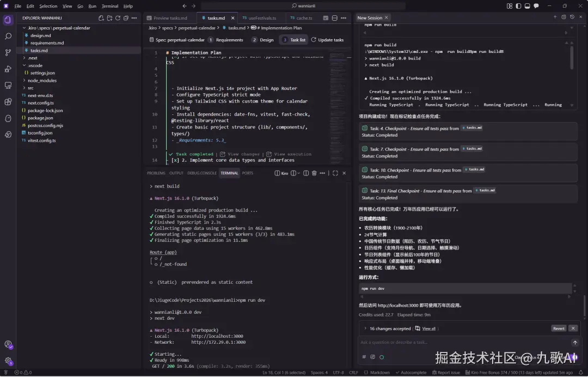The height and width of the screenshot is (377, 588).
Task: Open editor More Actions ellipsis
Action: (x=344, y=18)
